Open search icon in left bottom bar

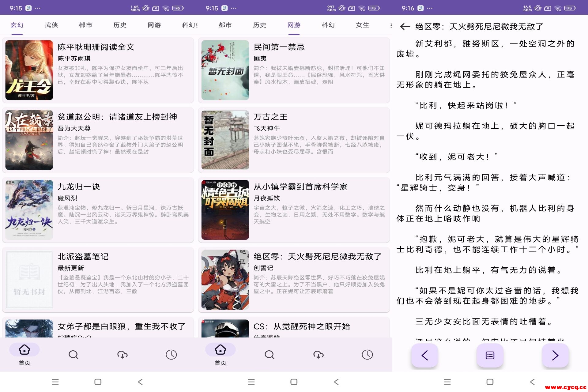[73, 355]
